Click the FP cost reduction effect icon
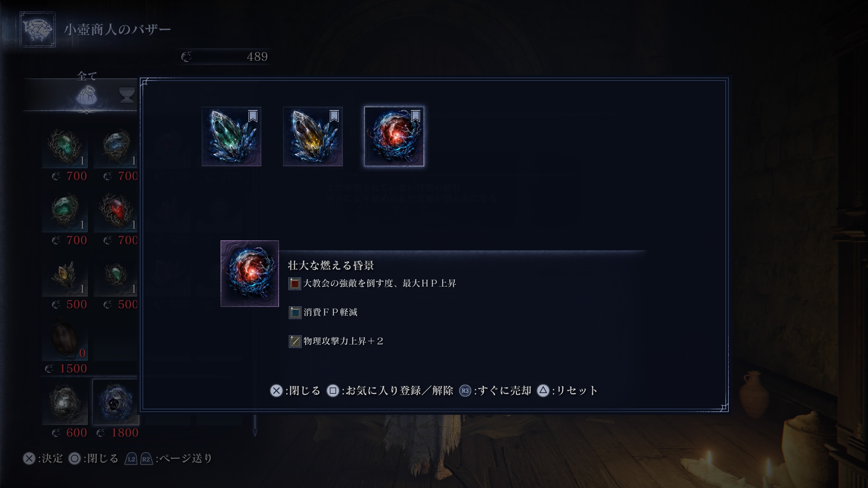 pos(295,312)
